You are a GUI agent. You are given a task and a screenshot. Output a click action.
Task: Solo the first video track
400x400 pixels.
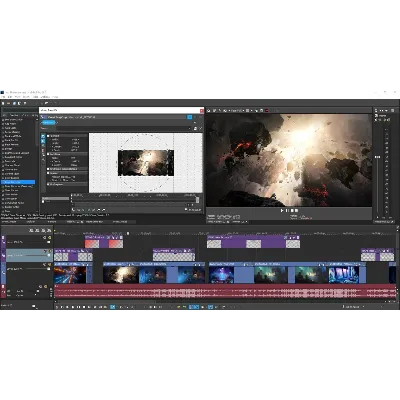click(x=50, y=238)
